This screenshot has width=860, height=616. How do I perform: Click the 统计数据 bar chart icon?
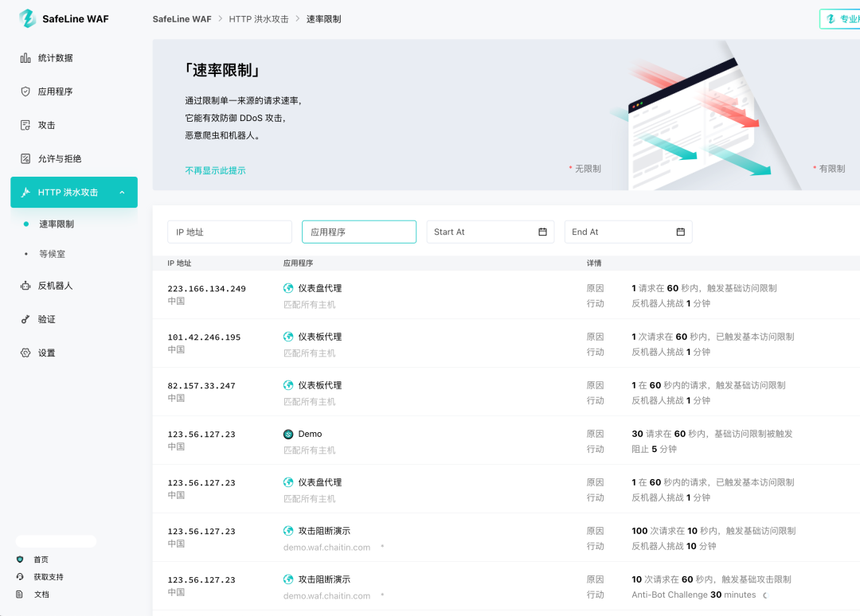25,58
